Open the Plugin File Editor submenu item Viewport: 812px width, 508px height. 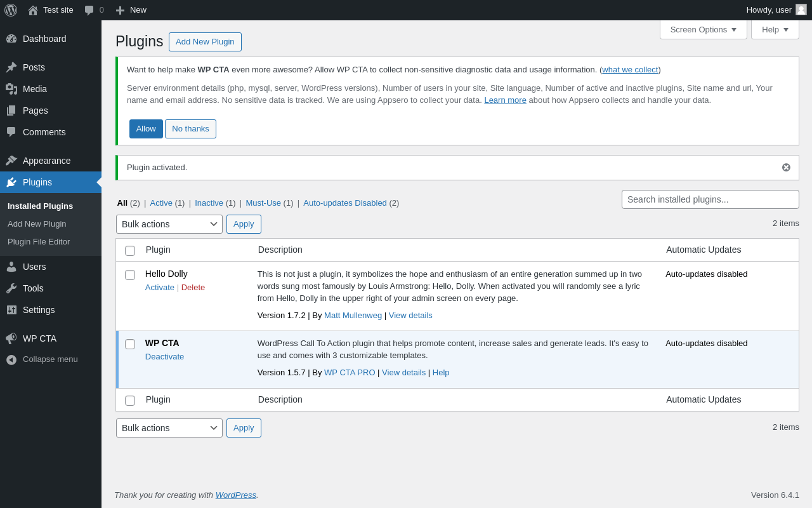click(x=39, y=242)
